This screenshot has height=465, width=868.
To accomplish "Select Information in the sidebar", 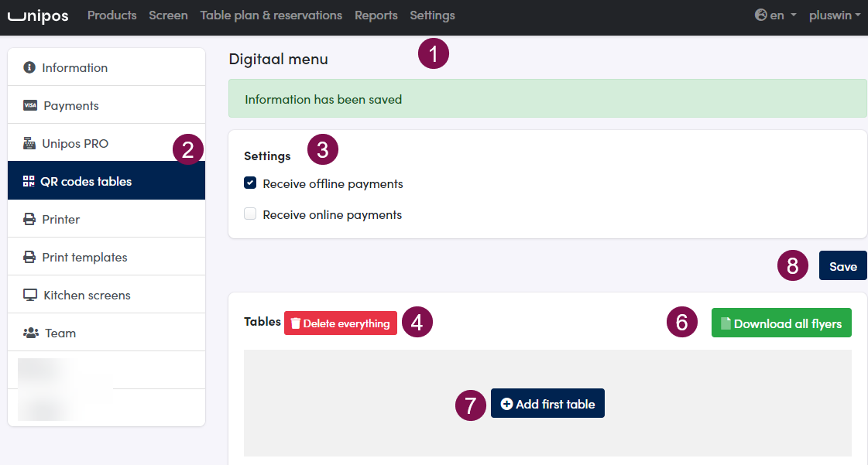I will tap(106, 67).
